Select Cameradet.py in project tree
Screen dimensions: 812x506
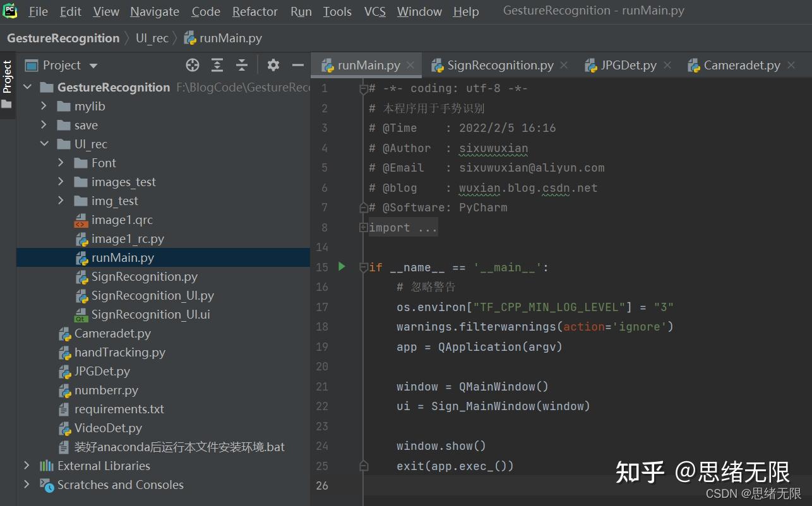click(112, 334)
